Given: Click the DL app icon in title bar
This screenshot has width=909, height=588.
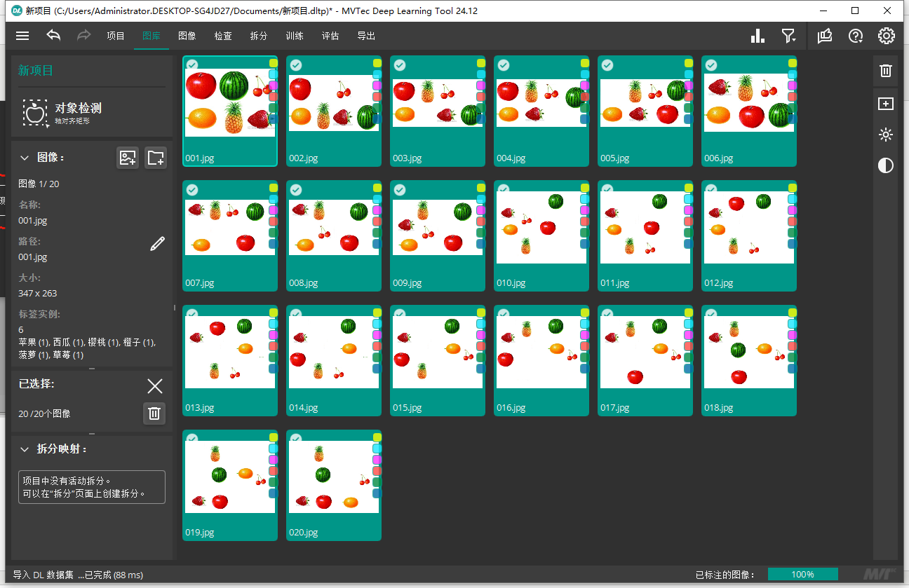Looking at the screenshot, I should click(17, 11).
